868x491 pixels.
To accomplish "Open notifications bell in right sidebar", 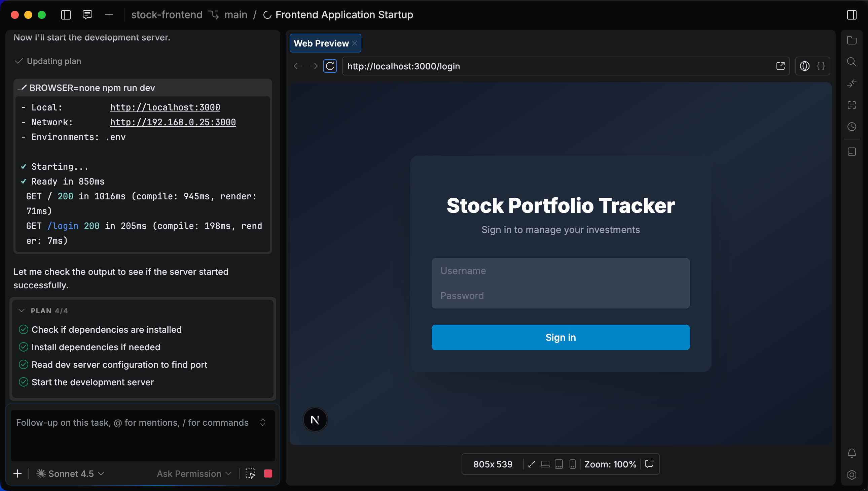I will [x=852, y=453].
